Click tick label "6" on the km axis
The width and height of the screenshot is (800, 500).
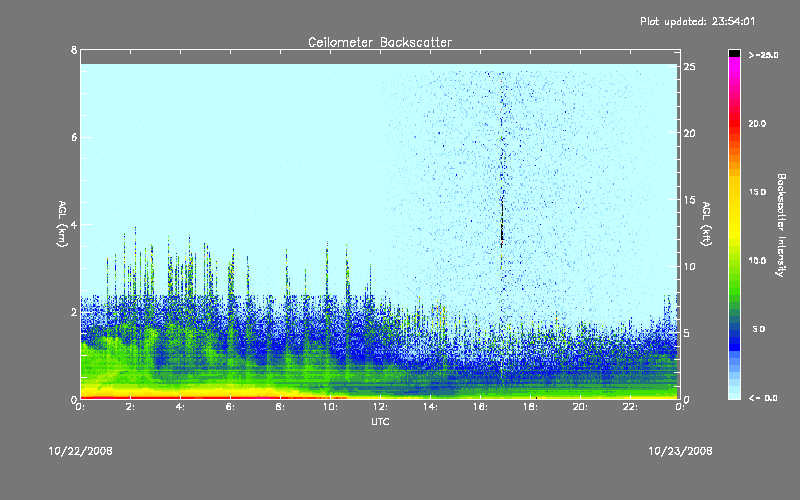click(74, 137)
